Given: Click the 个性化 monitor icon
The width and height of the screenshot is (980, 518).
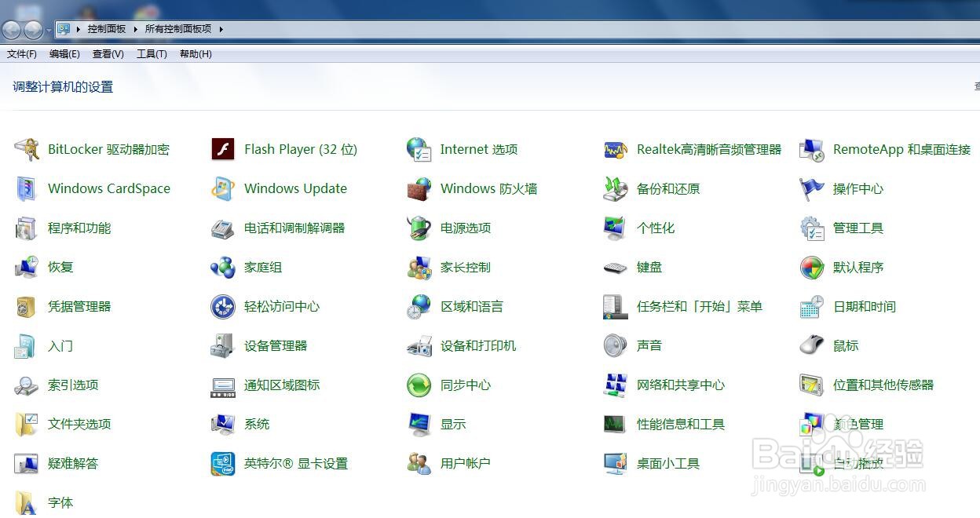Looking at the screenshot, I should pos(616,228).
